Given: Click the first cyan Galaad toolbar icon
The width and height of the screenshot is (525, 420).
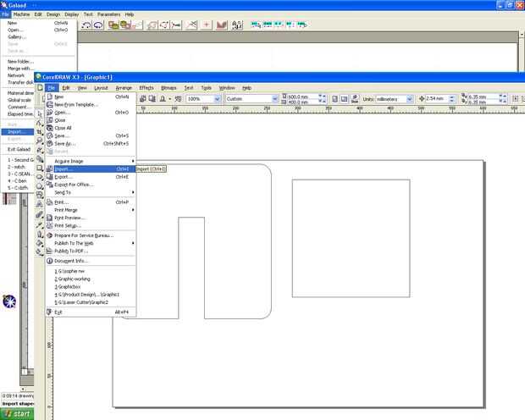Looking at the screenshot, I should click(256, 24).
